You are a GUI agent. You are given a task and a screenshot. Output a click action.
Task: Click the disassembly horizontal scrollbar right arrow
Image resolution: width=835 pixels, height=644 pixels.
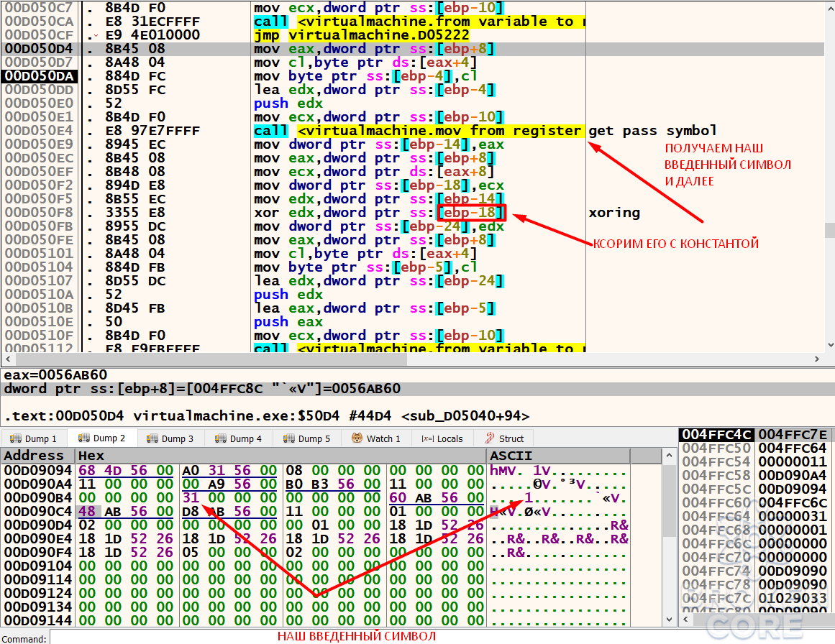(817, 359)
